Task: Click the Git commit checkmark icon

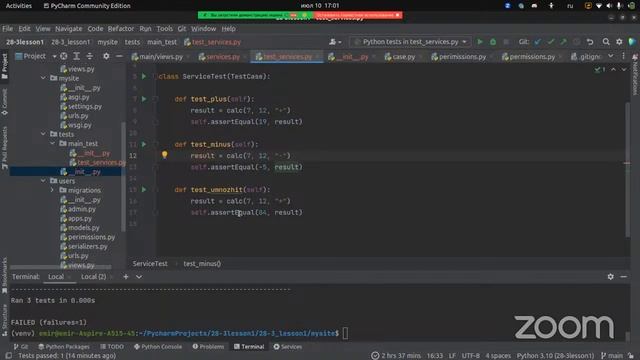Action: coord(551,42)
